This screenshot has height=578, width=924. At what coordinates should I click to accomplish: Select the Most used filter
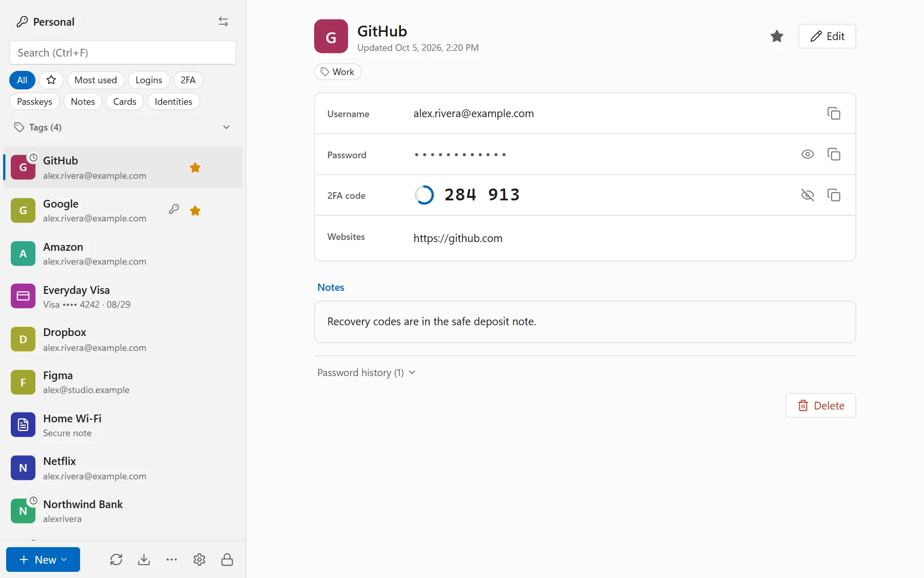click(x=95, y=80)
